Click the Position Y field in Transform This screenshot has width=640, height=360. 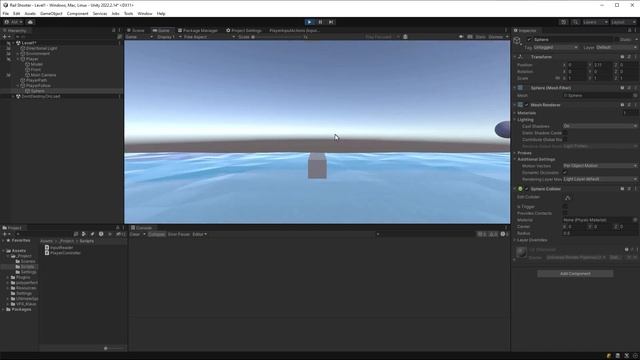click(602, 65)
